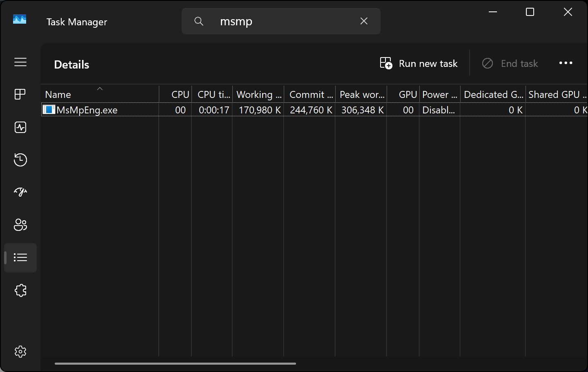Sort by the Peak working set column header
588x372 pixels.
pos(361,94)
